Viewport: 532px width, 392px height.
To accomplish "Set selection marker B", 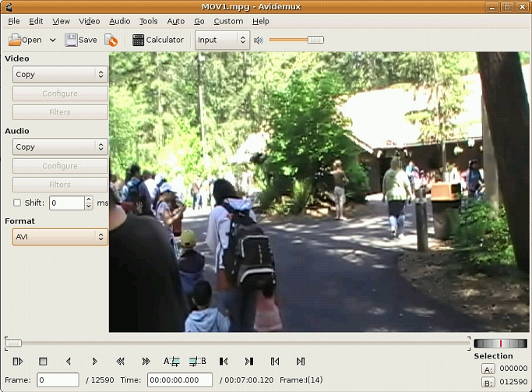I will pyautogui.click(x=198, y=362).
